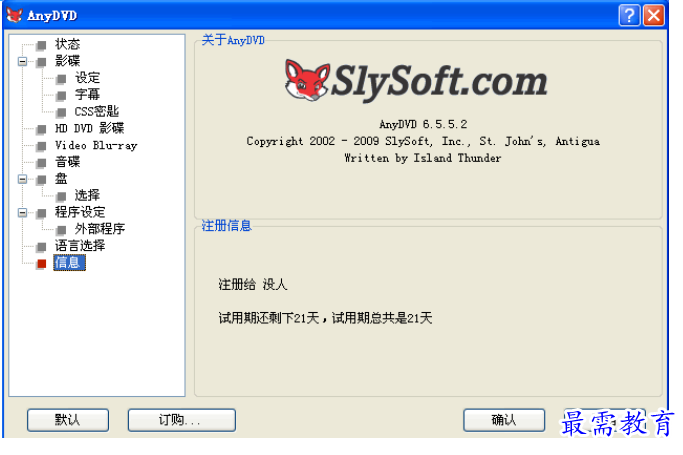The image size is (683, 455).
Task: Click the gray square icon beside CSS密匙
Action: [x=61, y=112]
